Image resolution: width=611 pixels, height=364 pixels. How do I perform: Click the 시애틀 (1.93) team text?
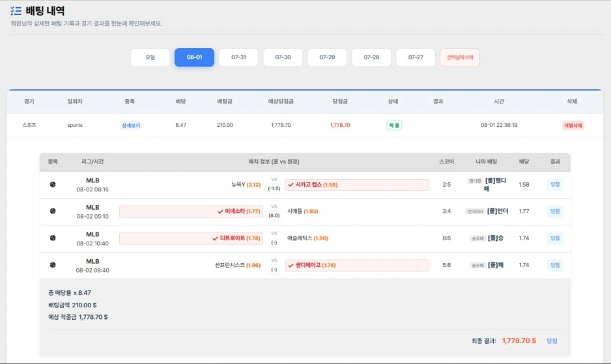click(303, 211)
